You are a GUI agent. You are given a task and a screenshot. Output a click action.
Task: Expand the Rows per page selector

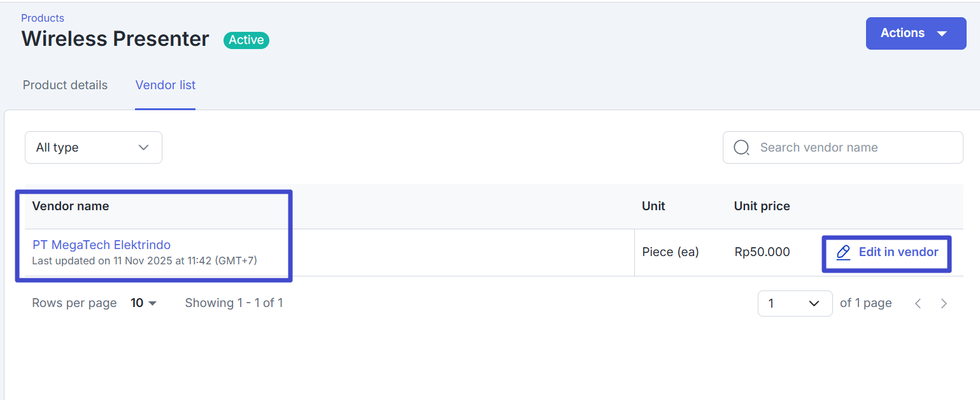tap(144, 303)
